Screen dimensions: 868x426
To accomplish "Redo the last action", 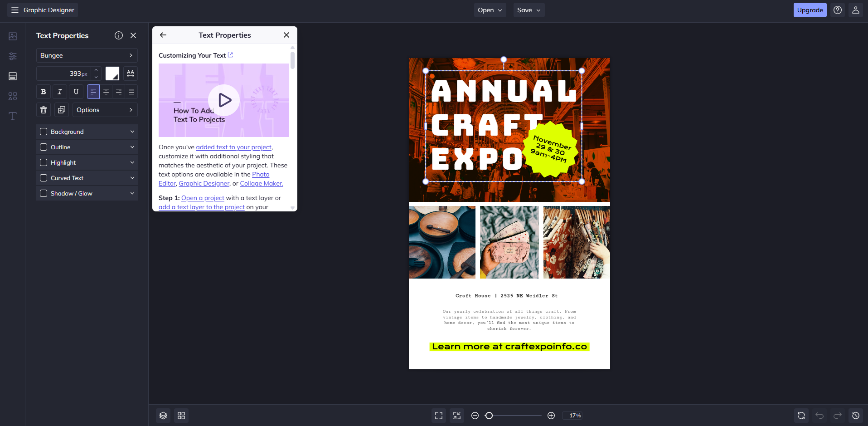I will tap(838, 416).
